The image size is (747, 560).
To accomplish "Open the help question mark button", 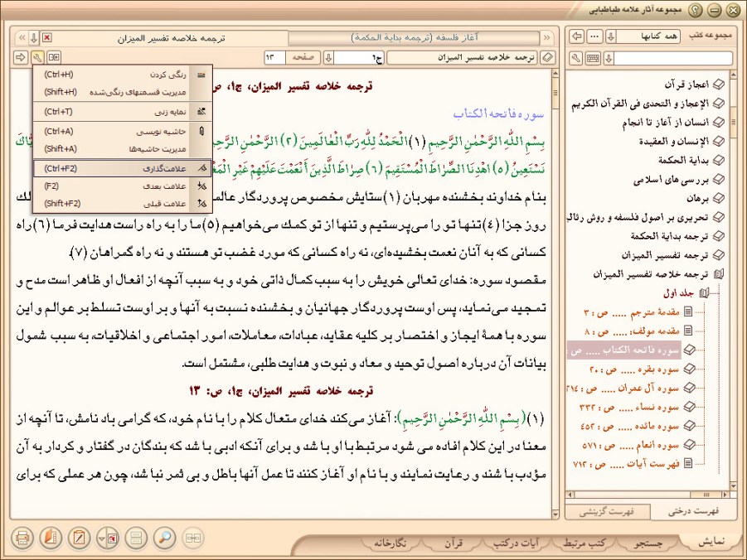I will (x=696, y=9).
